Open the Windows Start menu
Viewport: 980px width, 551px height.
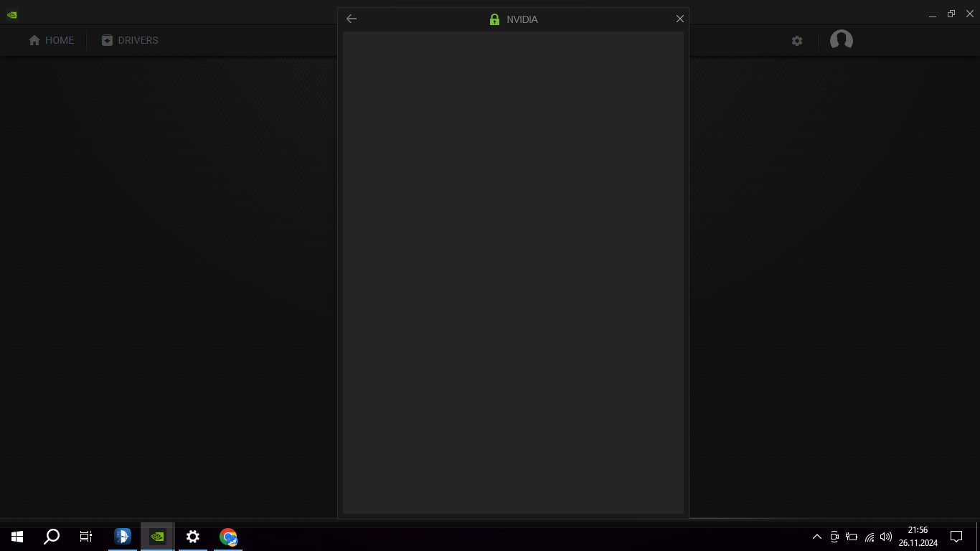coord(17,537)
